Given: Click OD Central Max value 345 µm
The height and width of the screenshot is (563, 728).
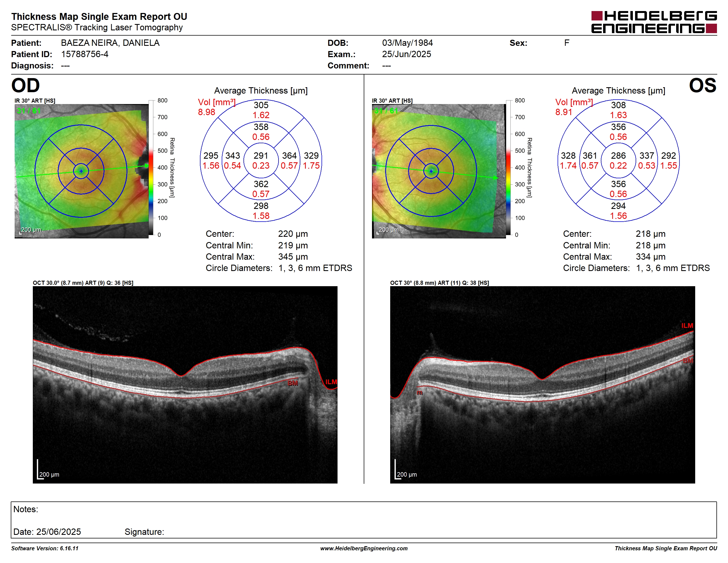Looking at the screenshot, I should pos(293,257).
